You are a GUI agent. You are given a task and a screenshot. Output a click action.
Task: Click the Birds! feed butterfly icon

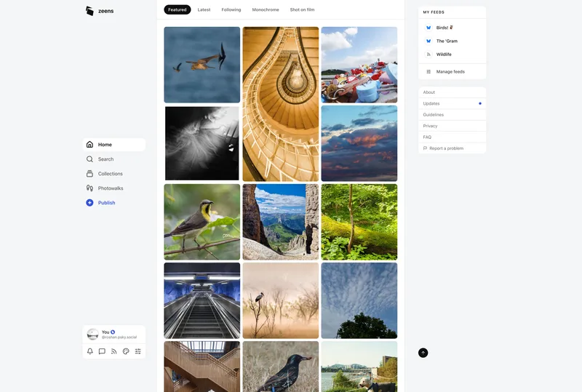(428, 28)
